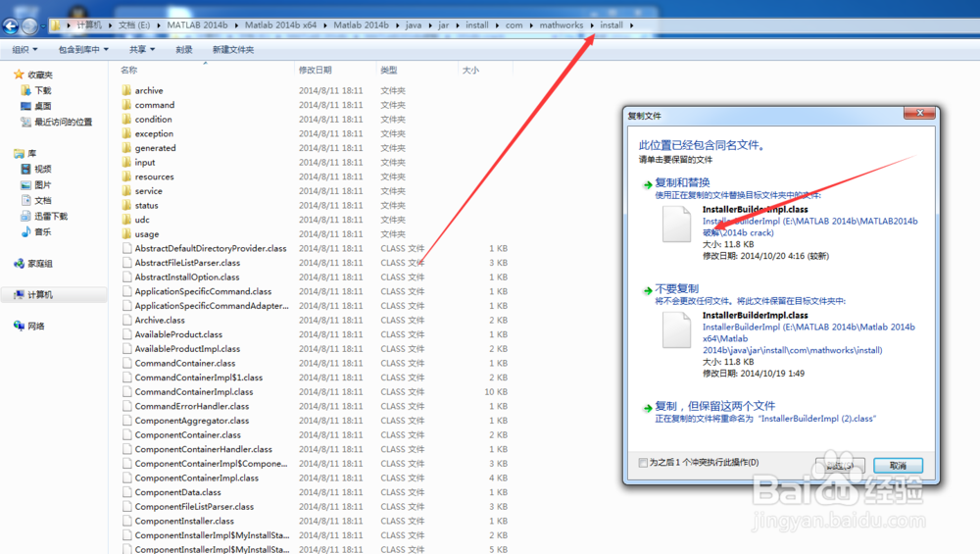
Task: Go back with the Explorer back arrow
Action: pos(11,25)
